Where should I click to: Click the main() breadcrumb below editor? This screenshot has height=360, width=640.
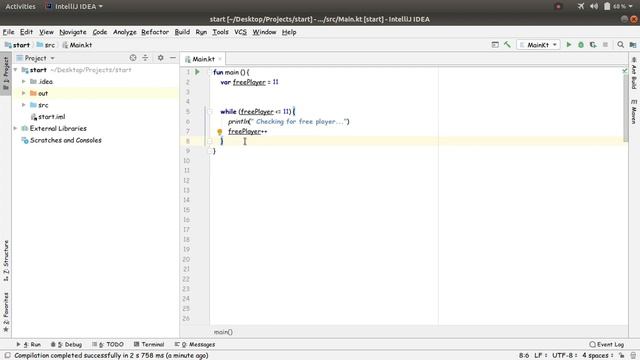pyautogui.click(x=223, y=332)
